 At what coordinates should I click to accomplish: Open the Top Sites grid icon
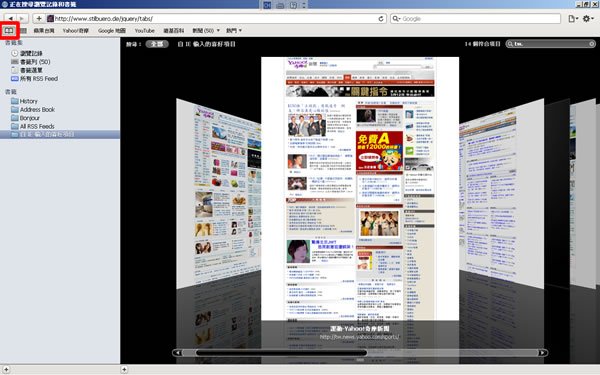[23, 31]
